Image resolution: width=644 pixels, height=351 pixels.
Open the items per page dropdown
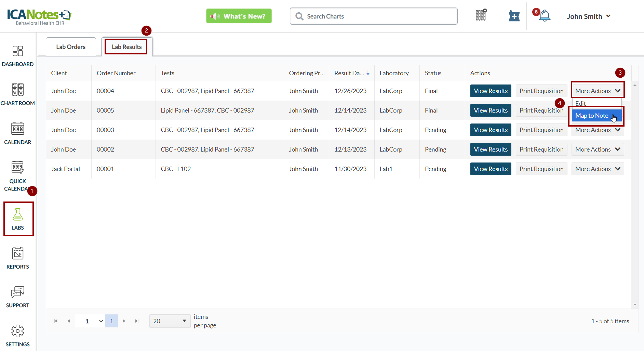coord(170,321)
